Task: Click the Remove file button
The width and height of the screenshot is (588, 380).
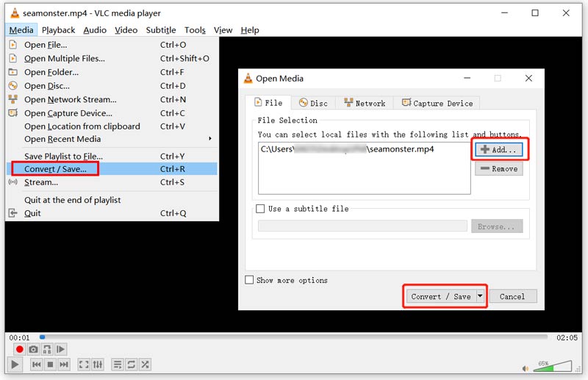Action: (x=499, y=169)
